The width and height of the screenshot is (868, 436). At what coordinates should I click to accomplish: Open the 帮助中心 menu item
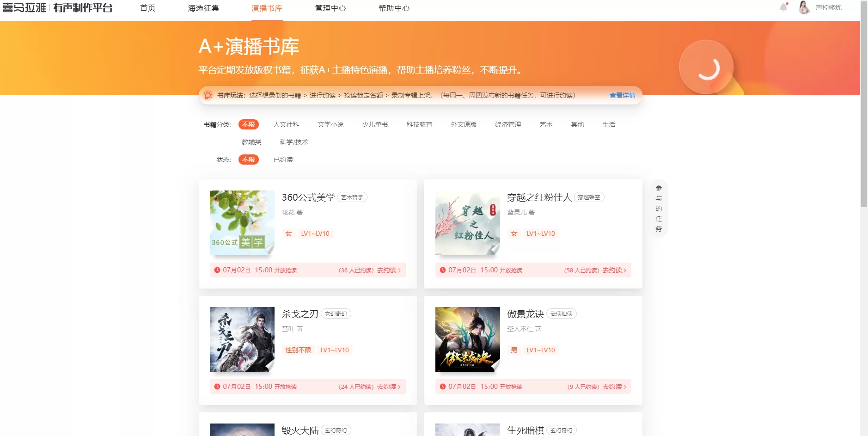pyautogui.click(x=394, y=8)
